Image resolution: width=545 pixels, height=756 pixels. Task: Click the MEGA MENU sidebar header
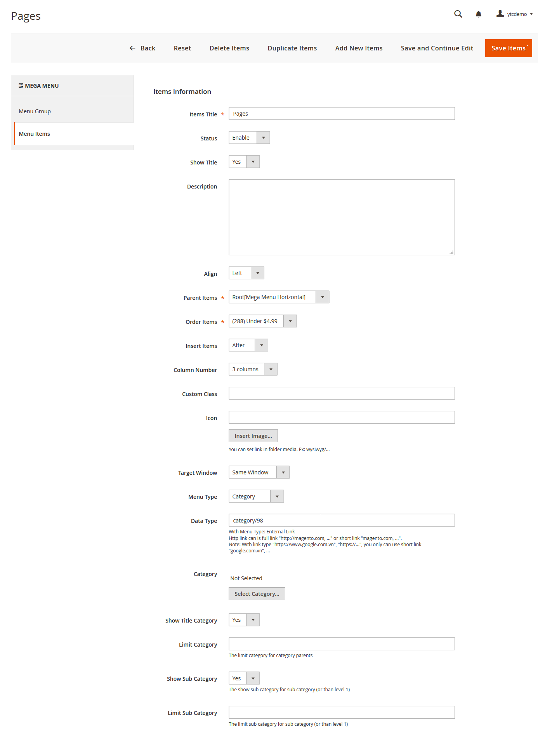click(72, 86)
